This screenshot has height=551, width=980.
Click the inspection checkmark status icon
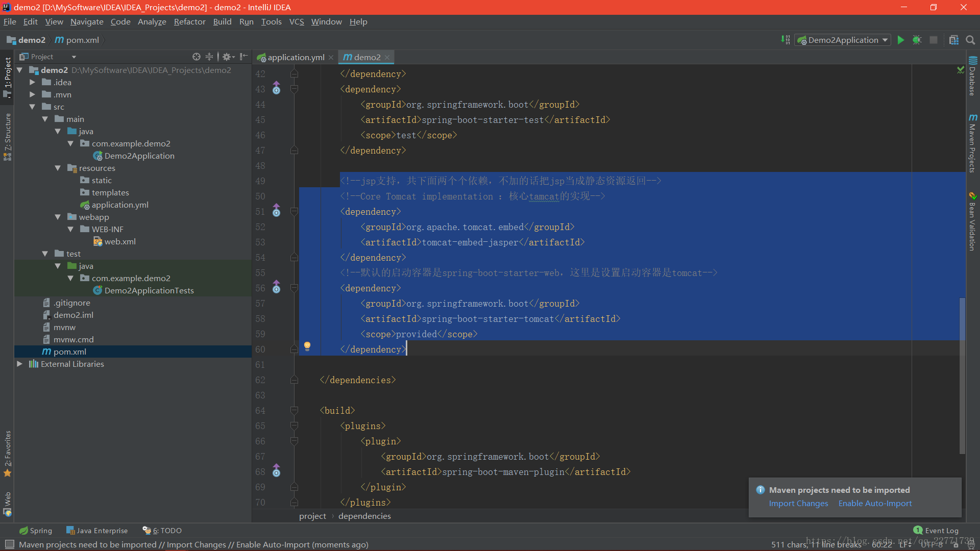[961, 70]
